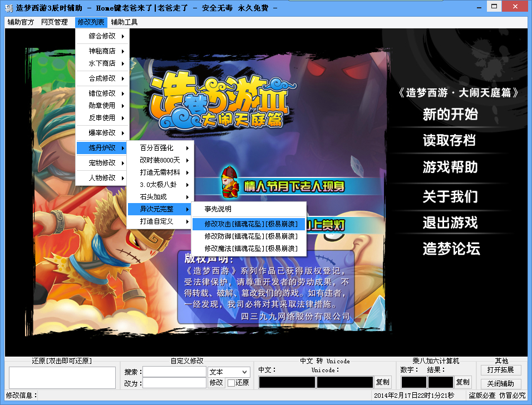Choose 修改防御[镇魂花坠] menu item
Screen dimensions: 532x405
coord(249,236)
